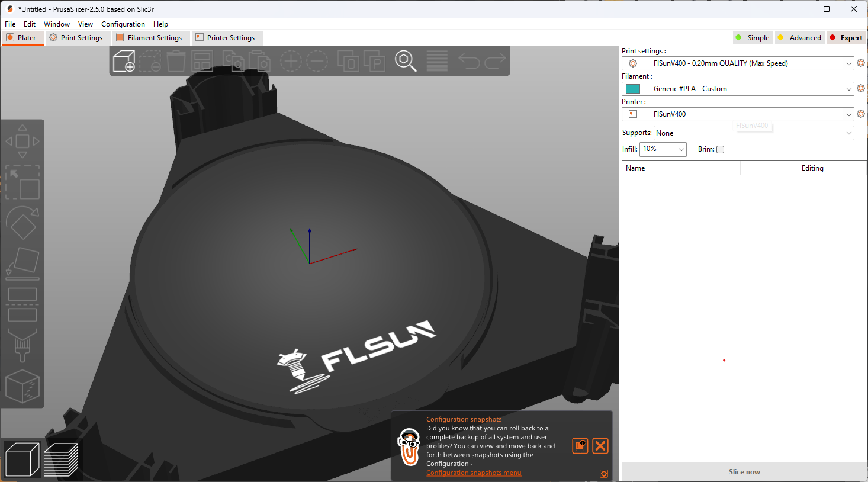Select the Move gizmo tool

22,142
